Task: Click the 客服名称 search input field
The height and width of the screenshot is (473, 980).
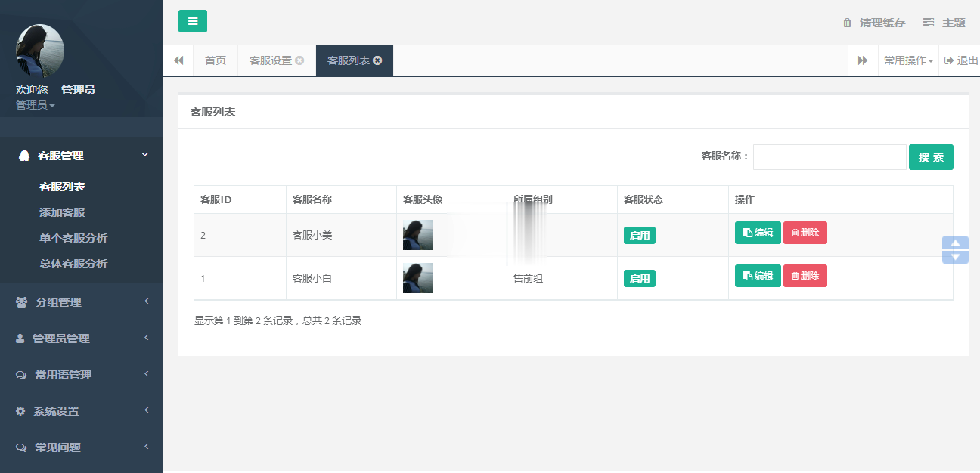Action: pyautogui.click(x=829, y=157)
